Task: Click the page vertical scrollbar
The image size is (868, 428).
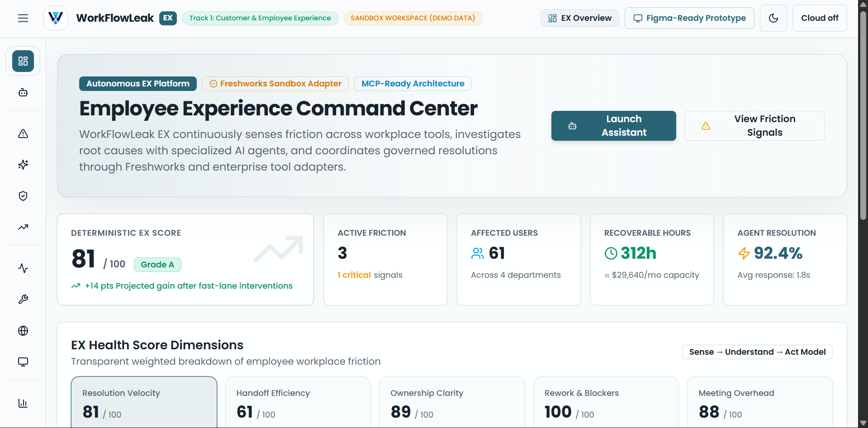Action: (863, 214)
